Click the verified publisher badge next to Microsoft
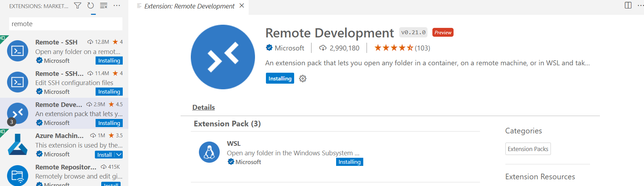This screenshot has height=186, width=644. click(269, 48)
